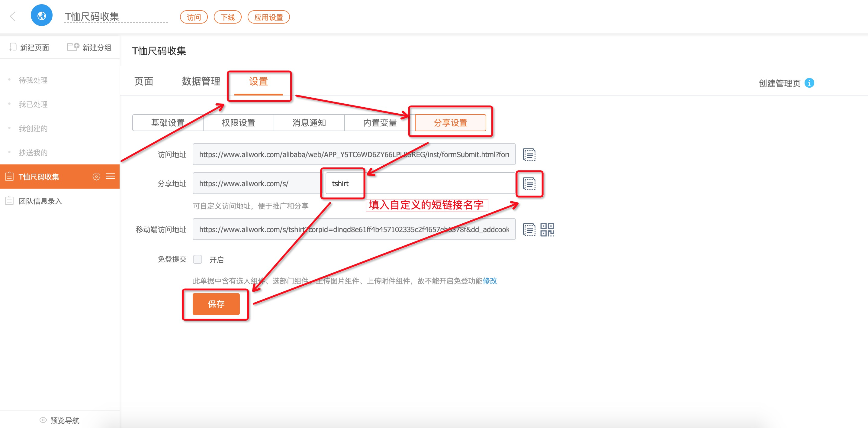Image resolution: width=868 pixels, height=428 pixels.
Task: Click the back arrow icon
Action: pyautogui.click(x=13, y=16)
